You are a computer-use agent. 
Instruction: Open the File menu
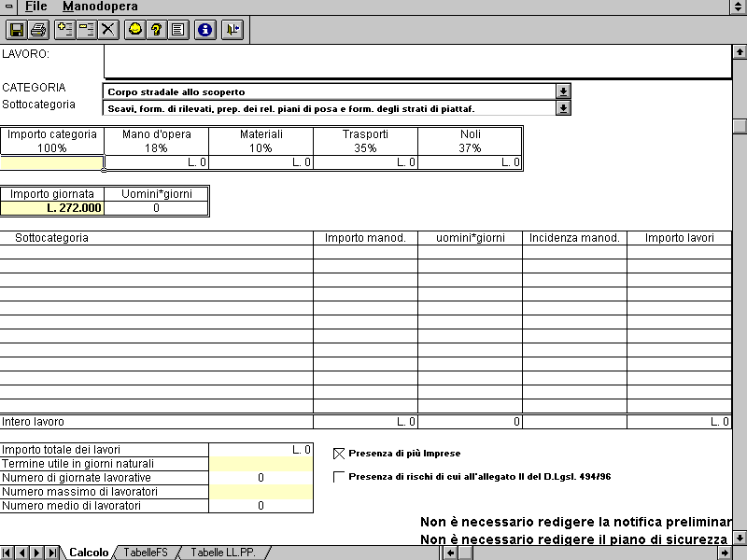(x=35, y=7)
